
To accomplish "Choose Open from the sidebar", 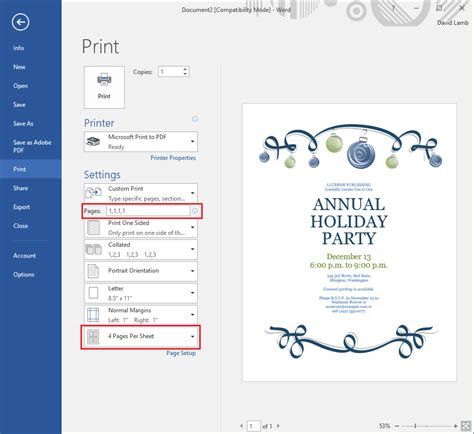I will coord(20,86).
